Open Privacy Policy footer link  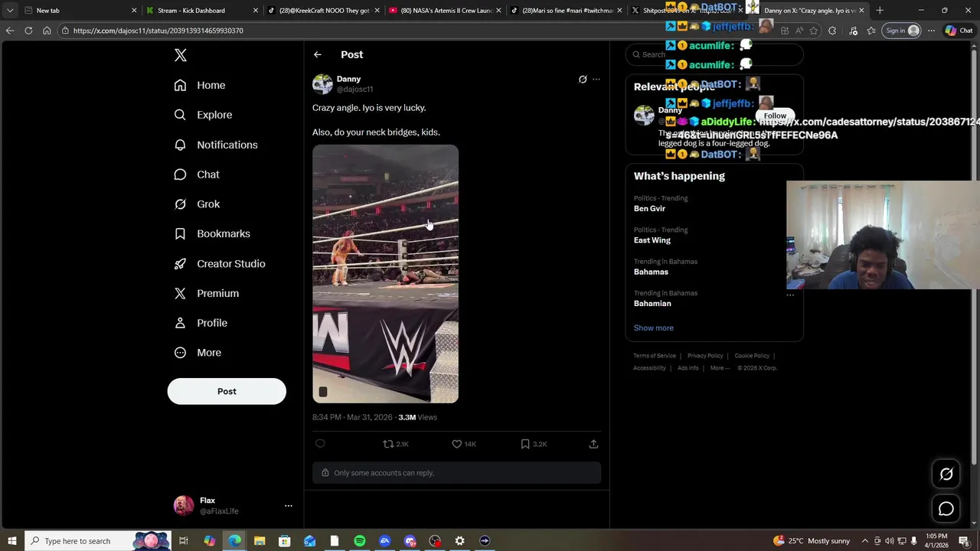point(705,356)
